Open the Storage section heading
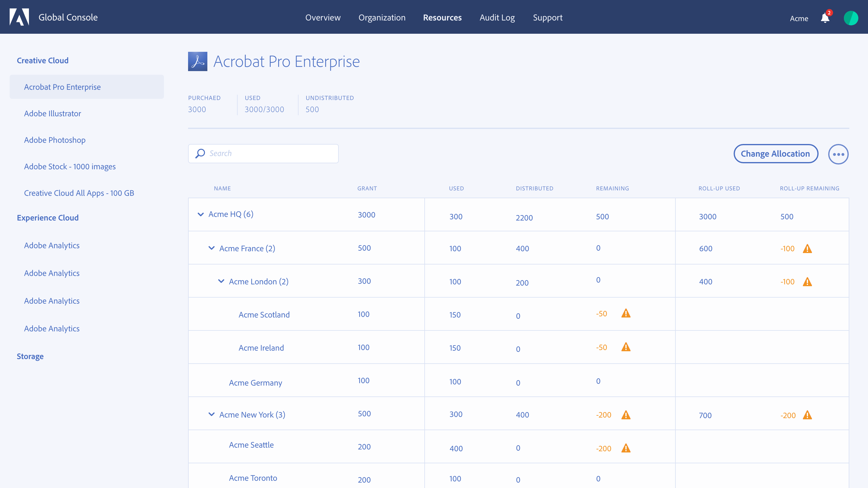 [30, 356]
